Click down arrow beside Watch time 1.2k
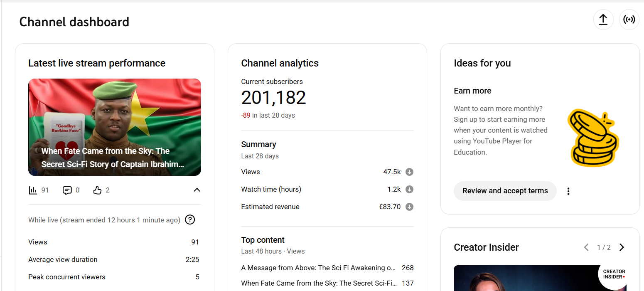The image size is (644, 291). coord(409,190)
